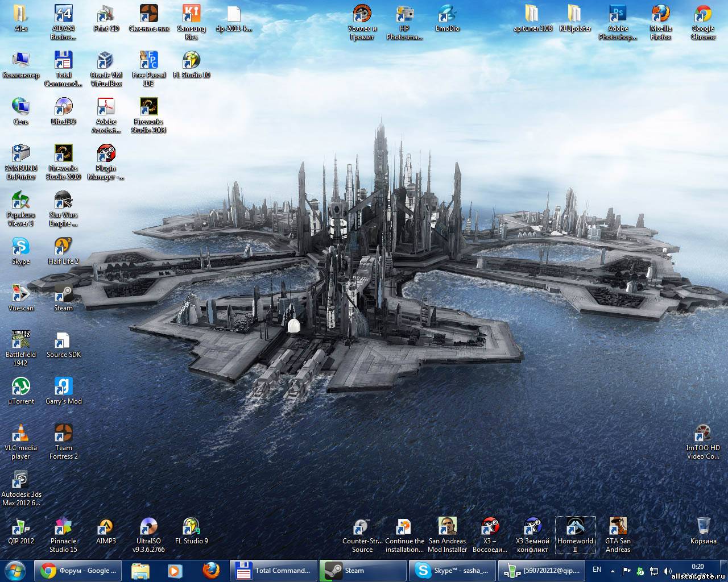Click the Windows Start button
The height and width of the screenshot is (582, 728).
15,570
